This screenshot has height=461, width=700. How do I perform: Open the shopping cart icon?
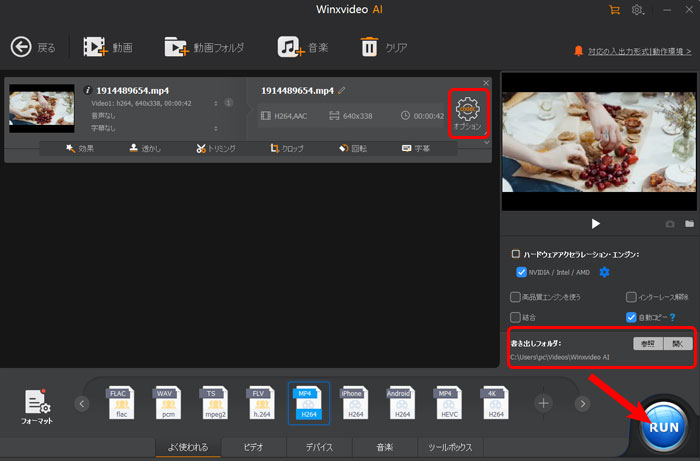click(615, 9)
